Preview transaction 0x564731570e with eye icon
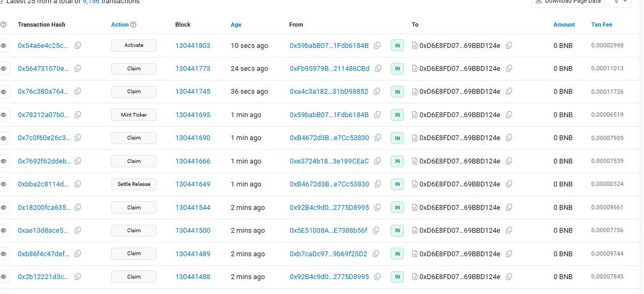The image size is (644, 294). point(4,69)
